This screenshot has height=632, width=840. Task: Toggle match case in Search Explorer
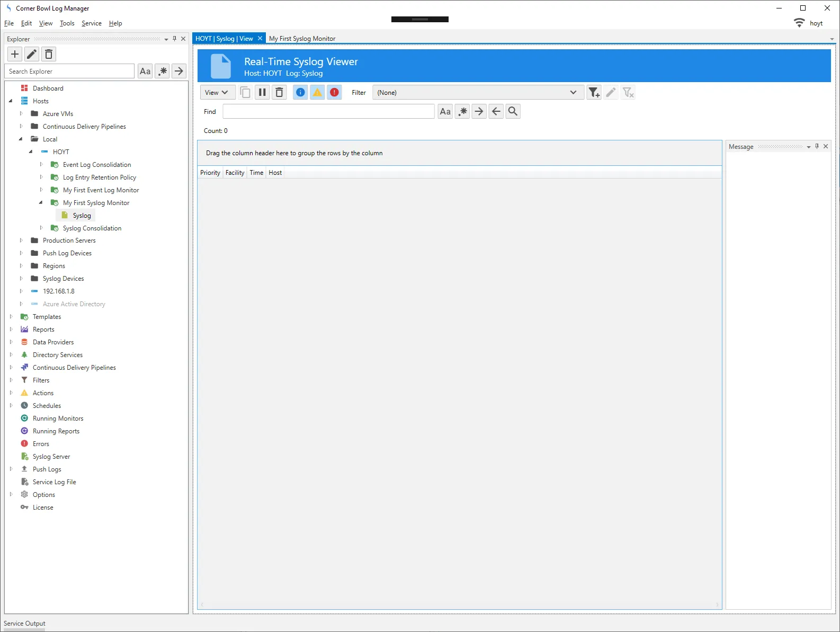coord(145,72)
